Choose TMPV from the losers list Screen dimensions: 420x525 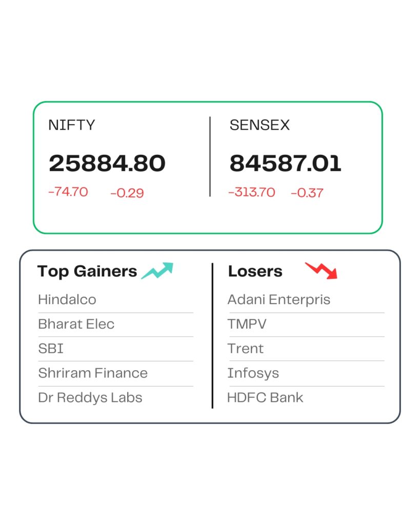(x=247, y=324)
